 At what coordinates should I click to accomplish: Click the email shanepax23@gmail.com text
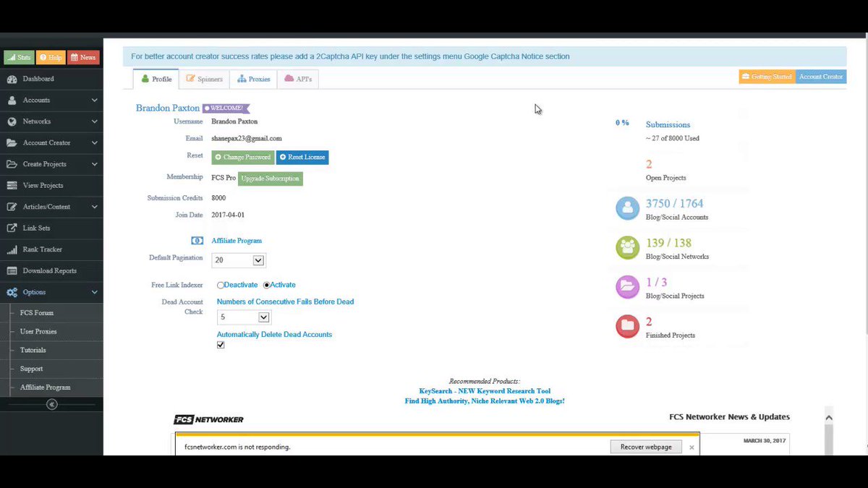[247, 139]
